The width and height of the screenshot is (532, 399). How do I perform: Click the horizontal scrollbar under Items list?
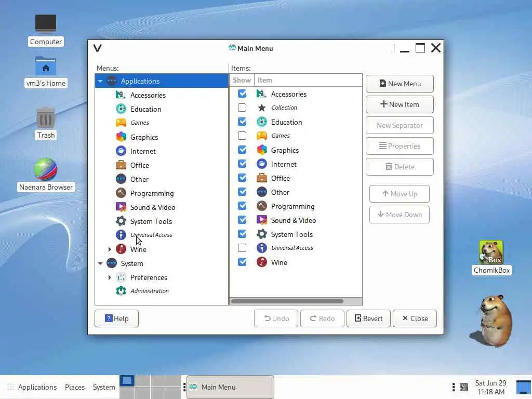pos(287,301)
